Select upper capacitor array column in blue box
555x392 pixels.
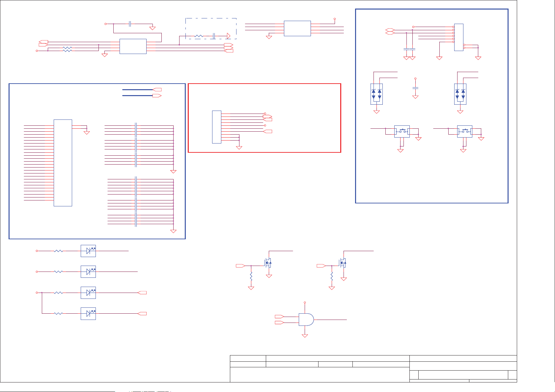click(x=136, y=145)
